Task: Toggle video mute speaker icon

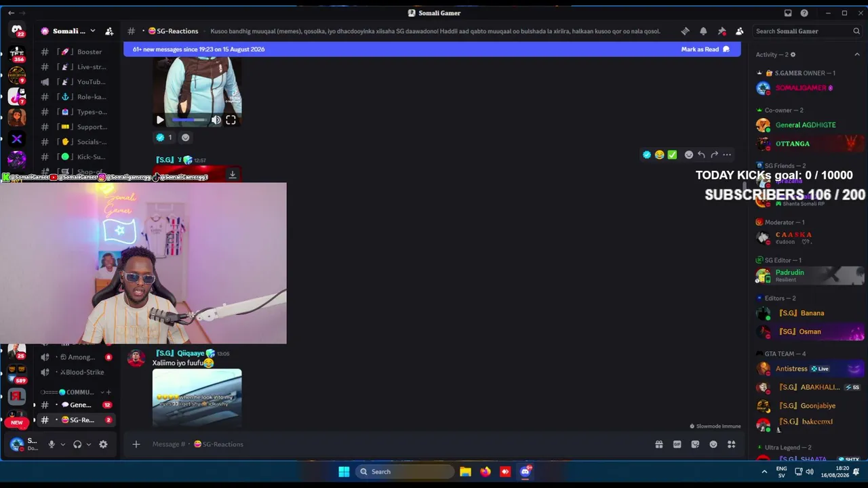Action: 216,120
